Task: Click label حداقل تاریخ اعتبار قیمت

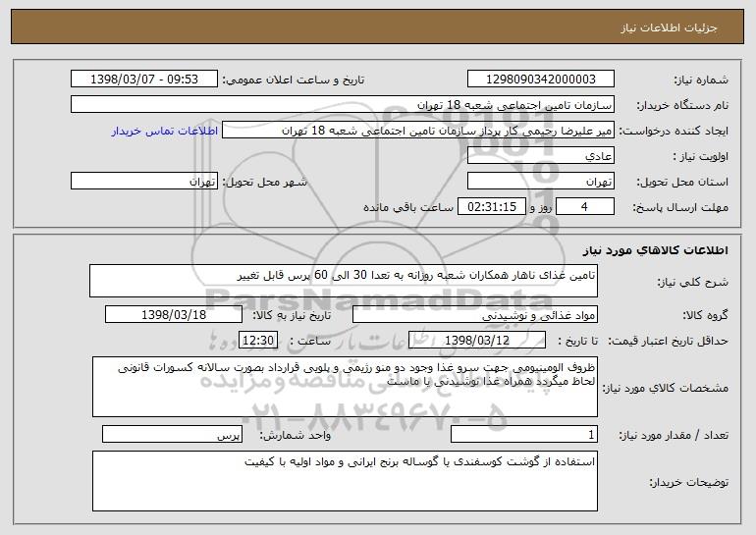Action: pyautogui.click(x=668, y=342)
